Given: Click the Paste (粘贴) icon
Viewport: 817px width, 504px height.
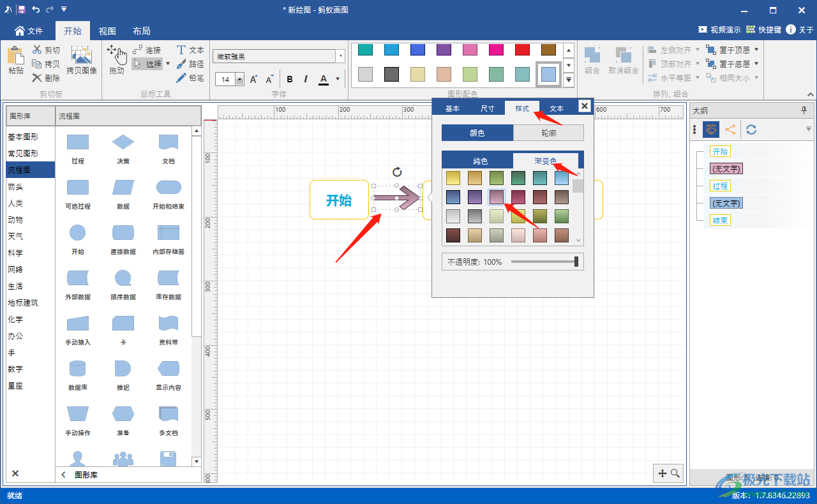Looking at the screenshot, I should (15, 56).
